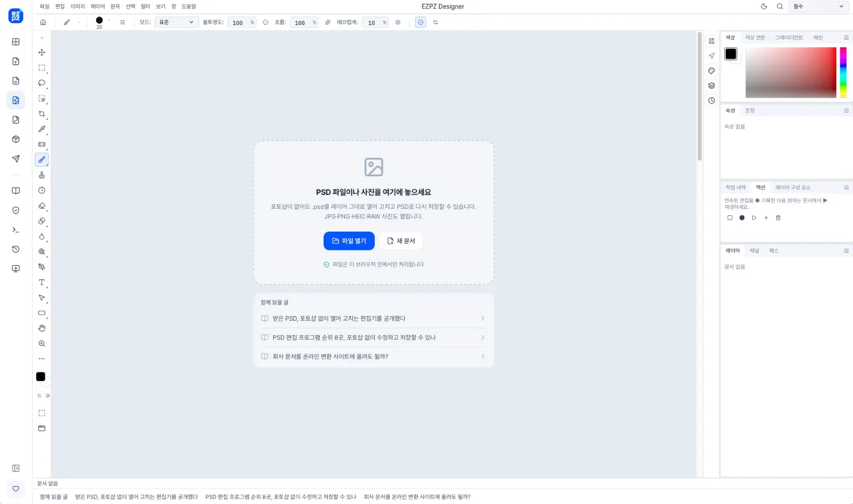Open article 회사 문서를 온라인 변환 사이트에 in the center list
Screen dimensions: 853x504
click(x=373, y=356)
